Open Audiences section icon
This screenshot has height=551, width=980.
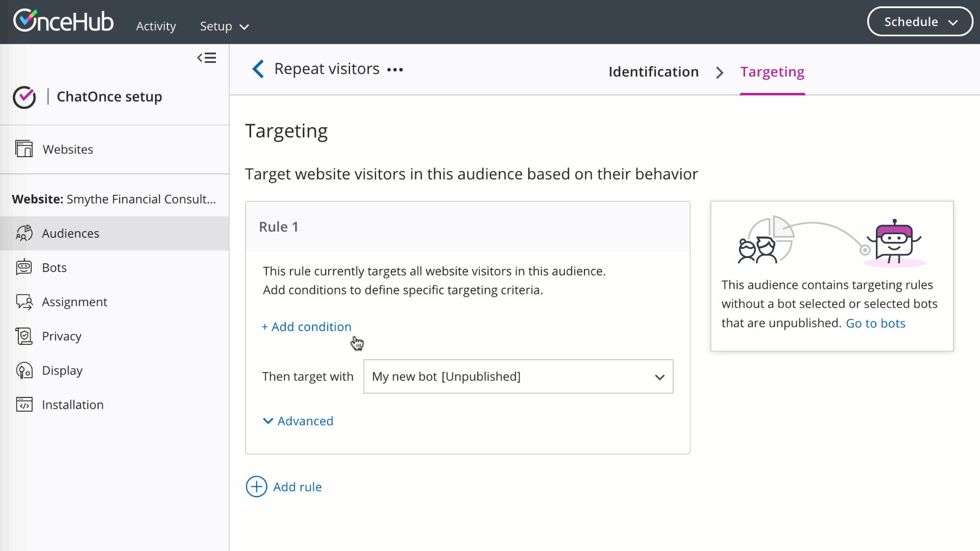24,233
